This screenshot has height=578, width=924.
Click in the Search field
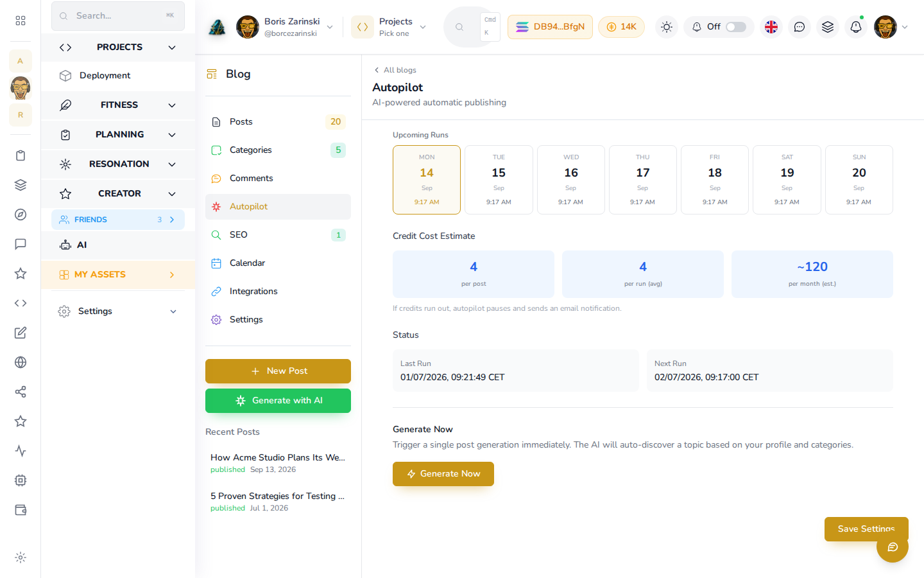[118, 16]
